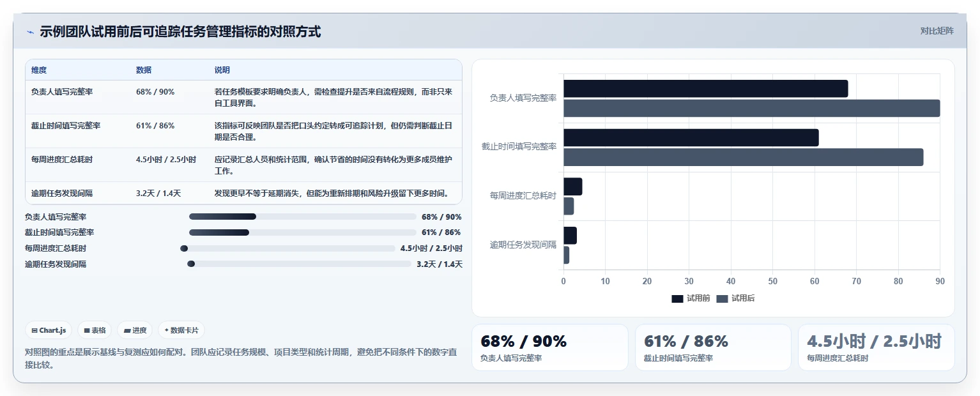
Task: Click the 对比矩阵 tag in header
Action: [937, 31]
